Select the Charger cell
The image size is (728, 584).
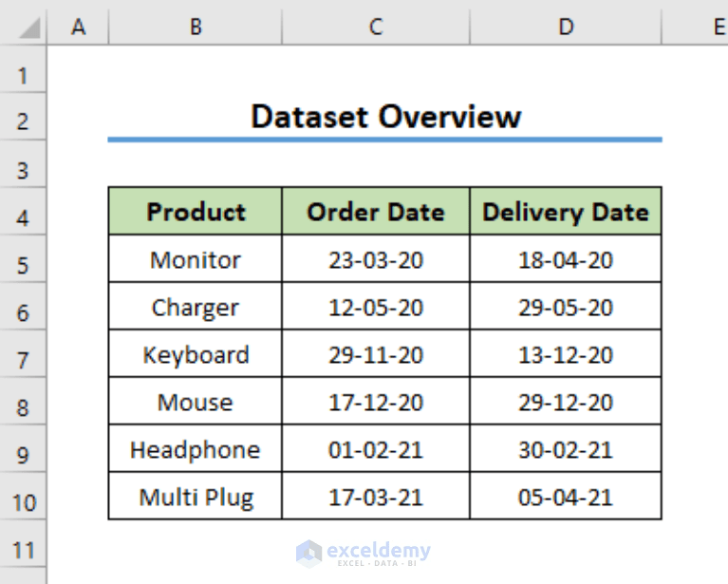coord(195,307)
